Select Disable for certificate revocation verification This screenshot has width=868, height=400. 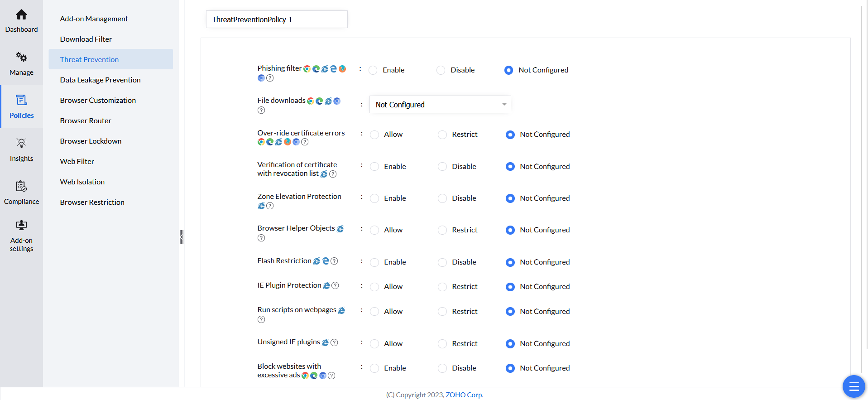point(442,167)
